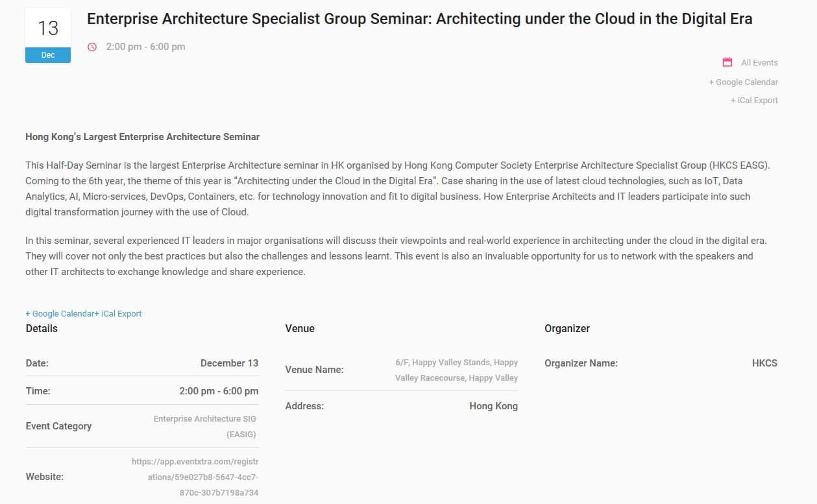
Task: Open the Happy Valley Racecourse venue name link
Action: click(456, 370)
